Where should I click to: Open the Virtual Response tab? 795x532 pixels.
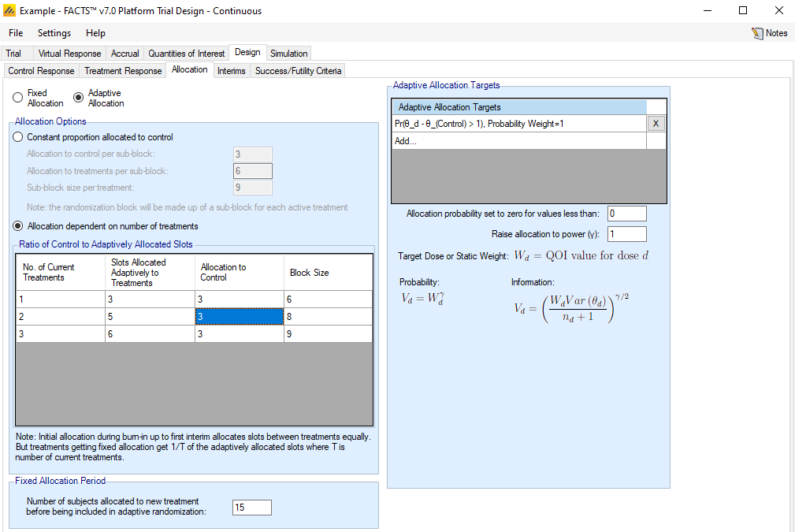coord(70,54)
